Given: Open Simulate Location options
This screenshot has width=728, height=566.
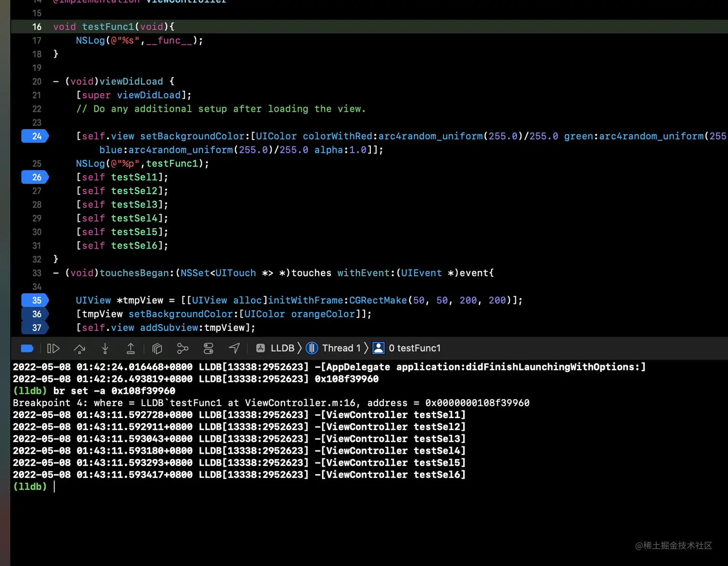Looking at the screenshot, I should pyautogui.click(x=234, y=348).
